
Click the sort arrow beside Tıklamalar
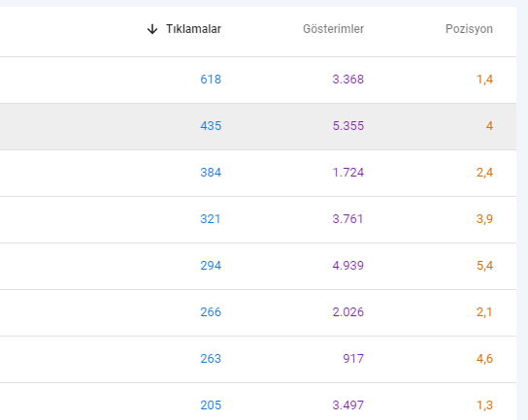click(152, 29)
